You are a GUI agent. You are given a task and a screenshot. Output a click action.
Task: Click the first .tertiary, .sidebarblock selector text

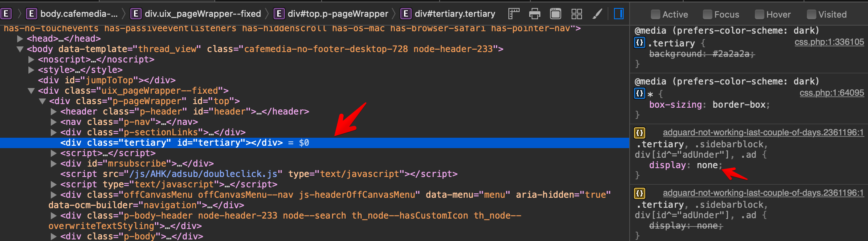click(702, 145)
